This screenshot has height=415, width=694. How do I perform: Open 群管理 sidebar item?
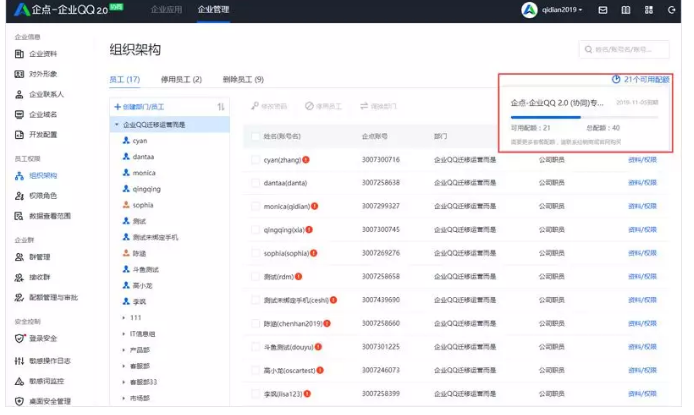coord(32,257)
